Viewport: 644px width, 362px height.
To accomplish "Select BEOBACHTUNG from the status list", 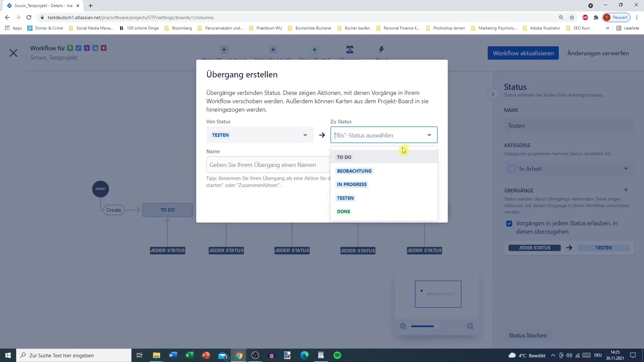I will point(384,171).
